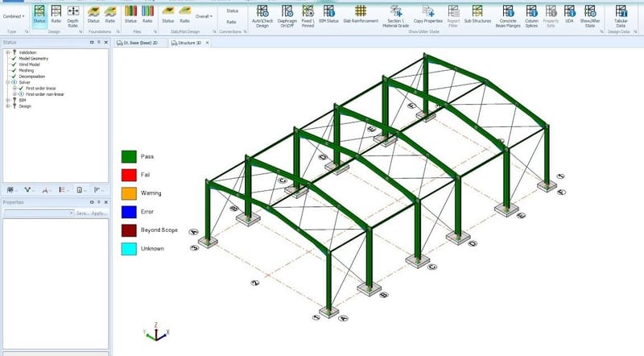Viewport: 644px width, 356px height.
Task: Click the Apply button in Properties
Action: pos(99,213)
